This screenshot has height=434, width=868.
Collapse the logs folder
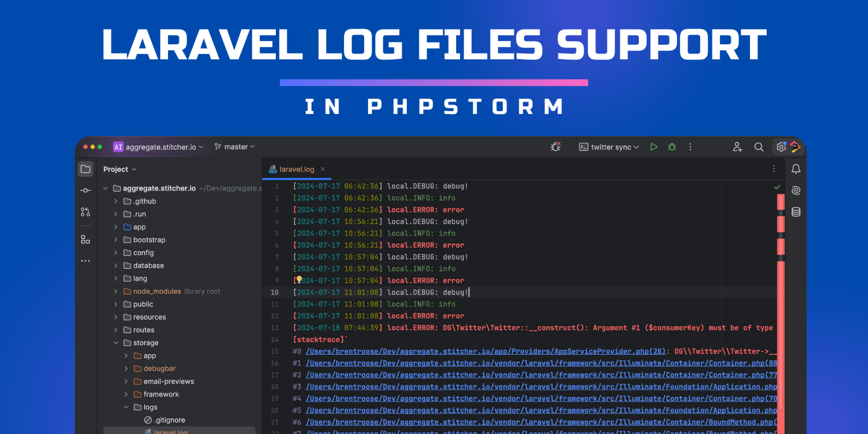(x=126, y=407)
